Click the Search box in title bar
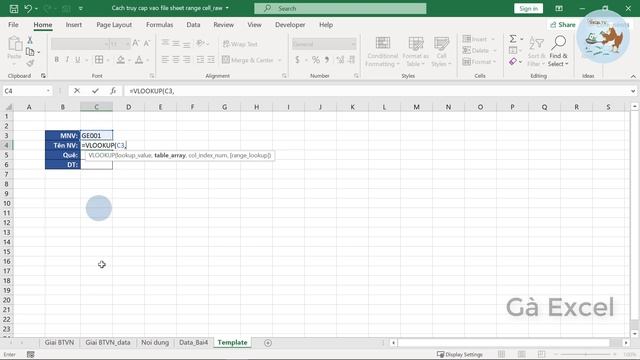The image size is (640, 360). [x=340, y=9]
